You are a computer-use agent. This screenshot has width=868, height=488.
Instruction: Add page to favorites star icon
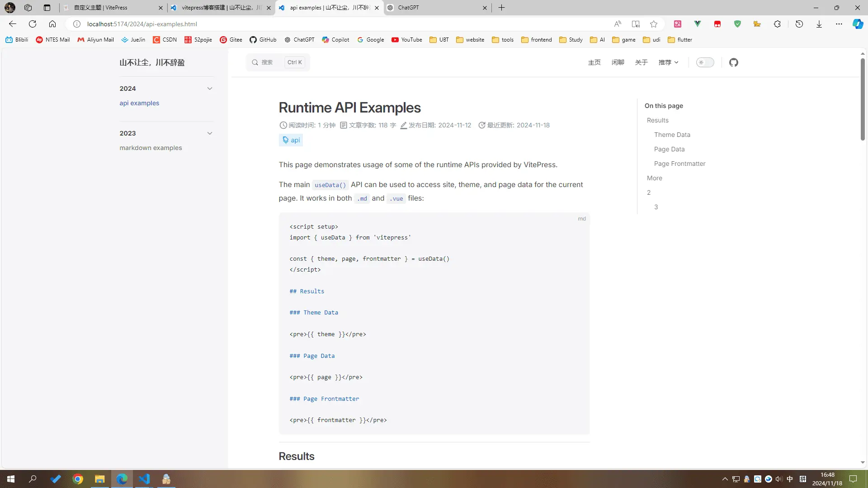click(654, 24)
